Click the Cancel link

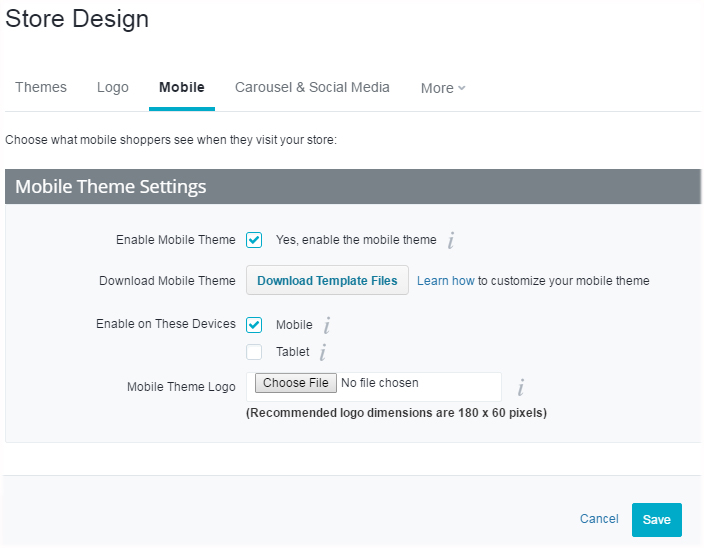pyautogui.click(x=599, y=519)
